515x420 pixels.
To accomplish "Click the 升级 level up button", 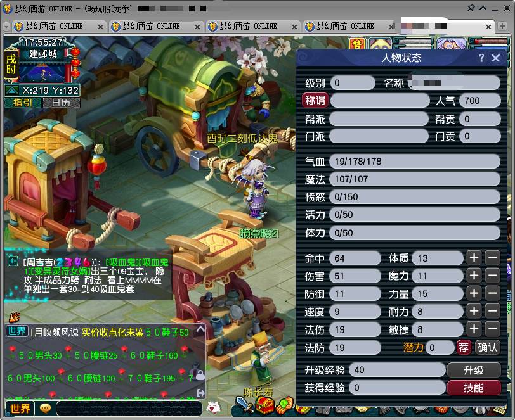I will (x=474, y=370).
